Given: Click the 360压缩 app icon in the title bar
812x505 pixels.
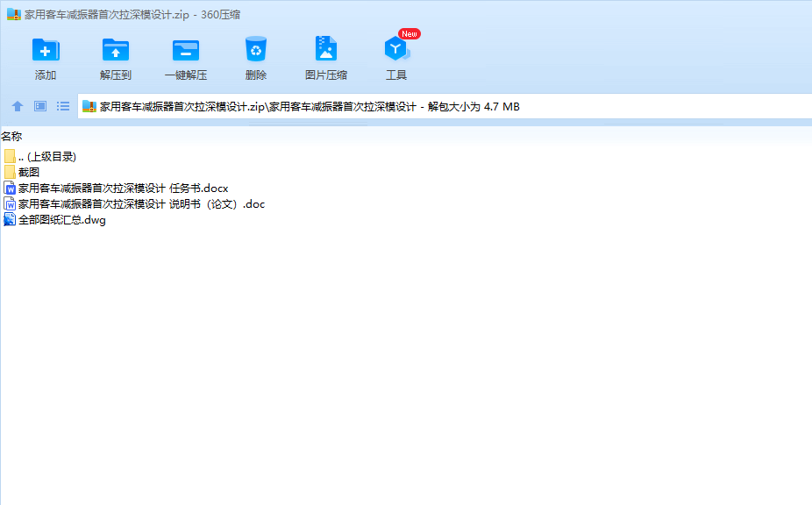Looking at the screenshot, I should pos(13,15).
